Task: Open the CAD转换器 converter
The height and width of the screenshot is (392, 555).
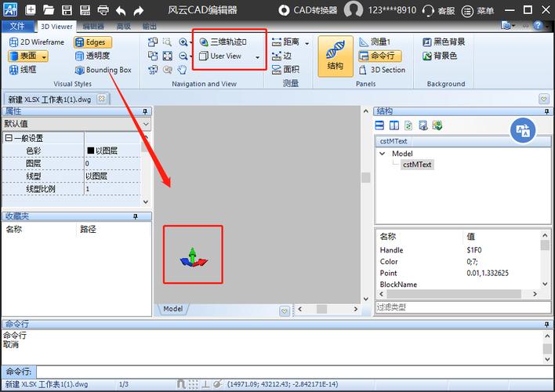Action: pyautogui.click(x=308, y=10)
